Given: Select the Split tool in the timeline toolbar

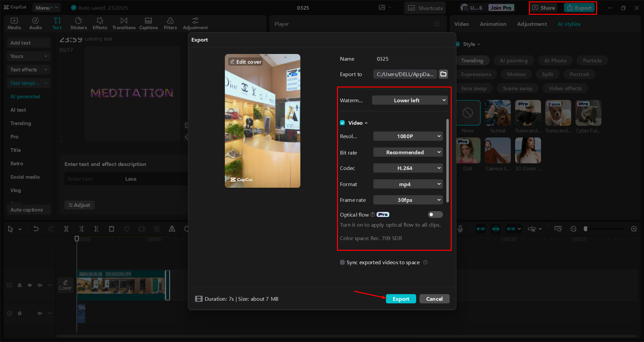Looking at the screenshot, I should (x=66, y=229).
